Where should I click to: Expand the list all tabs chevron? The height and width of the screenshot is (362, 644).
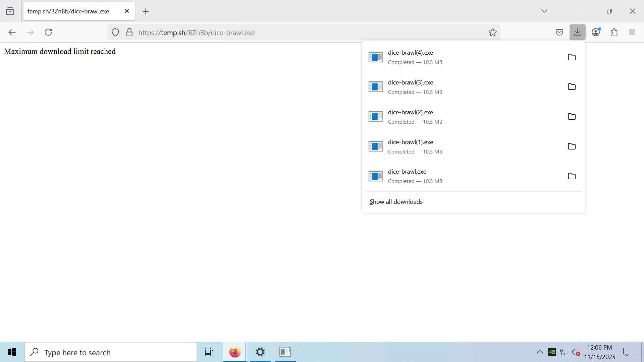click(x=544, y=11)
